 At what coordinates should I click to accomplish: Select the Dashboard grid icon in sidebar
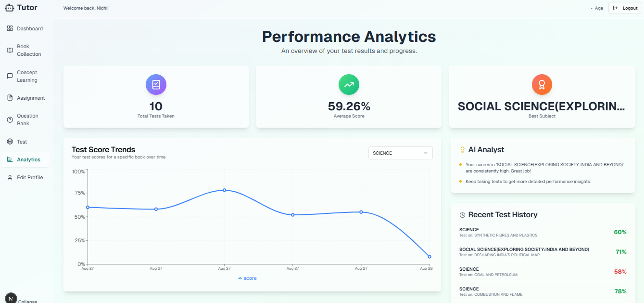(x=10, y=28)
